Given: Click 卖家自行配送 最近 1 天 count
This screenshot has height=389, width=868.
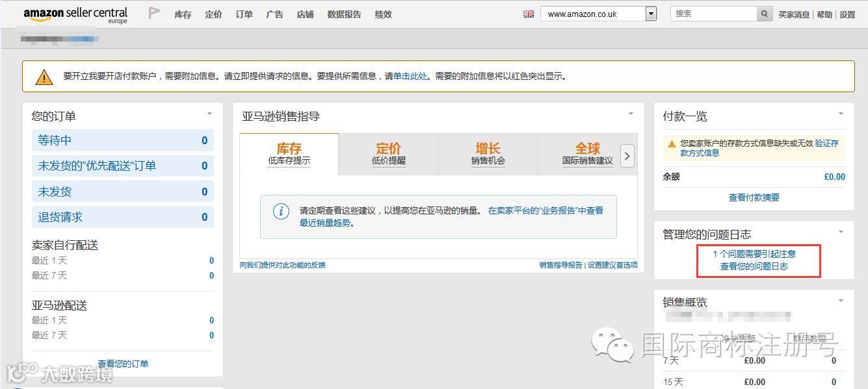Looking at the screenshot, I should click(x=211, y=260).
